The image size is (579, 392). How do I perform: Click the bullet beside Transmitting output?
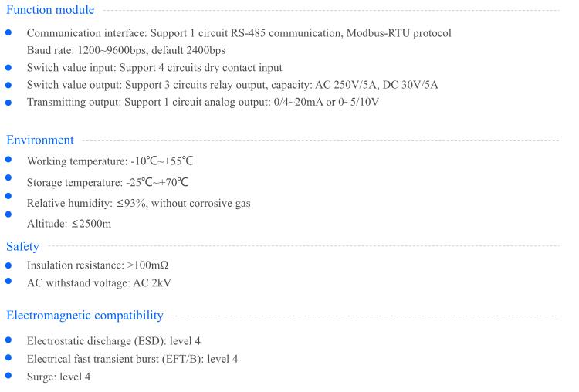pos(8,103)
